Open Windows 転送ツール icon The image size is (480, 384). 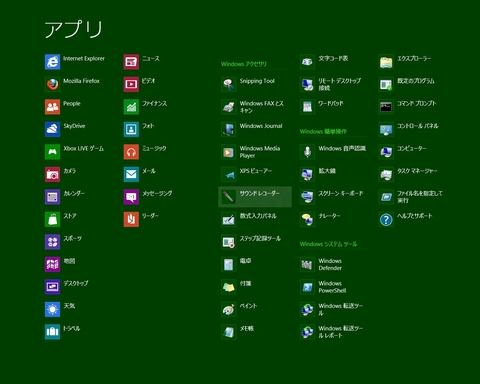point(307,309)
